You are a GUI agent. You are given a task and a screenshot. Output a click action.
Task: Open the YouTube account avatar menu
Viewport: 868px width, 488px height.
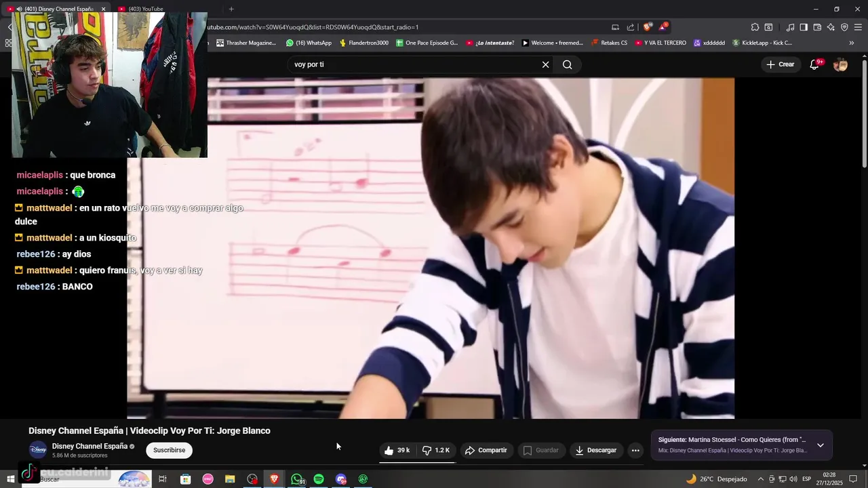click(x=840, y=64)
